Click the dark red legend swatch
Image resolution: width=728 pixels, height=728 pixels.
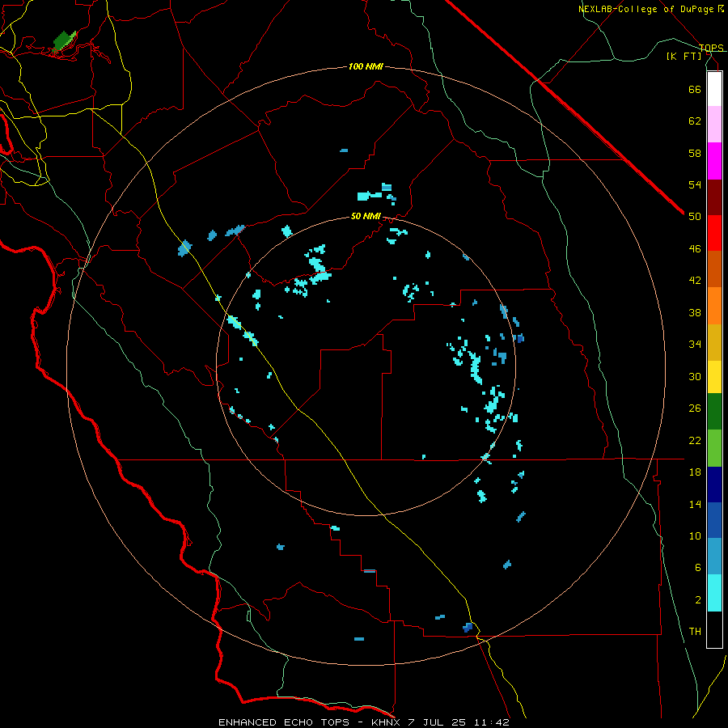714,197
